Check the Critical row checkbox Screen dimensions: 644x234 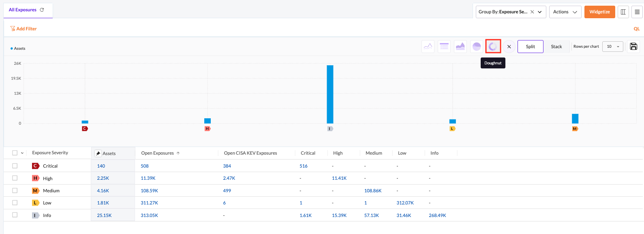[x=15, y=166]
